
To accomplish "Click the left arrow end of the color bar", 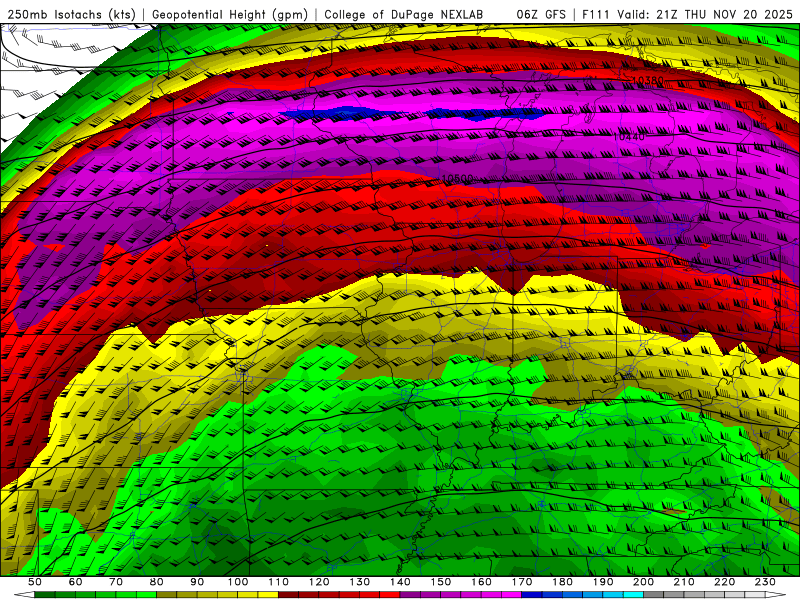I will (x=24, y=594).
